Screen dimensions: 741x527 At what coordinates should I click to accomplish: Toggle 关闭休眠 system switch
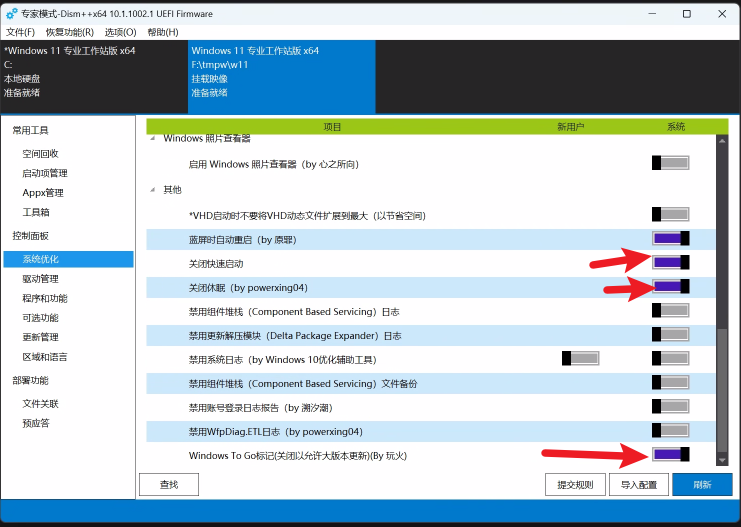click(x=671, y=286)
